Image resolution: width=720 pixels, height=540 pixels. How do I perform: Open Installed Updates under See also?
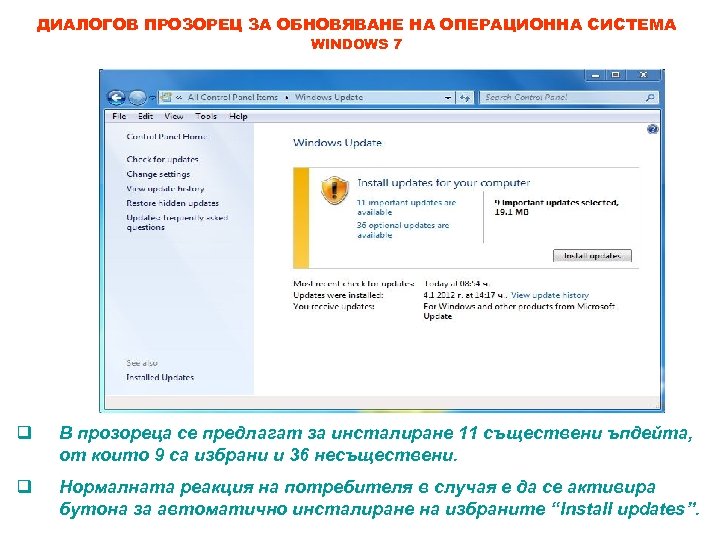pyautogui.click(x=160, y=377)
